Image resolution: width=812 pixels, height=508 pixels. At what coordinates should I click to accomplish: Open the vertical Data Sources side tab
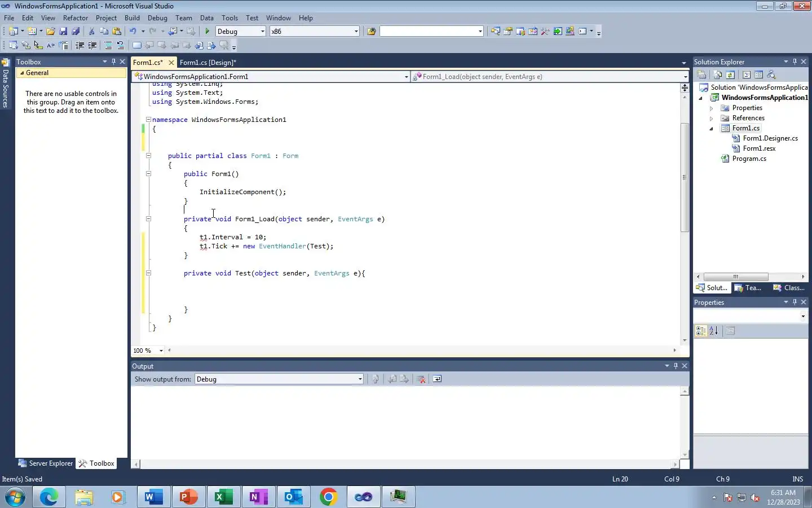pyautogui.click(x=6, y=84)
